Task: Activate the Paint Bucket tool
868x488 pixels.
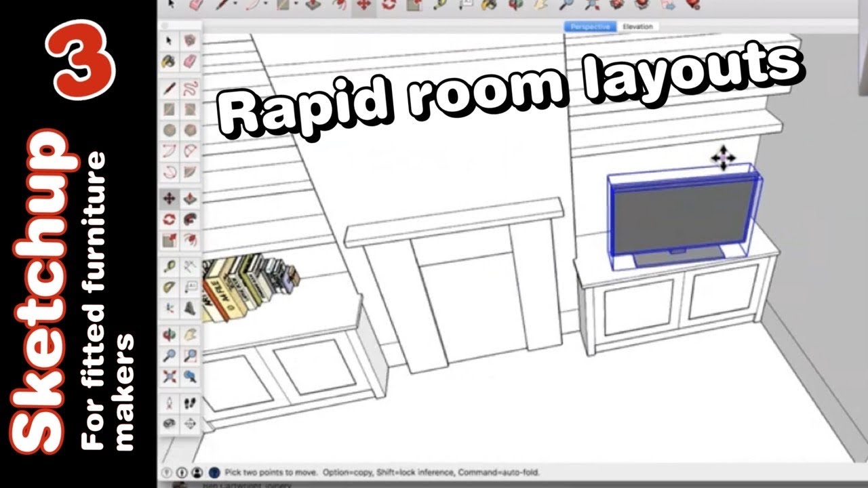Action: coord(170,61)
